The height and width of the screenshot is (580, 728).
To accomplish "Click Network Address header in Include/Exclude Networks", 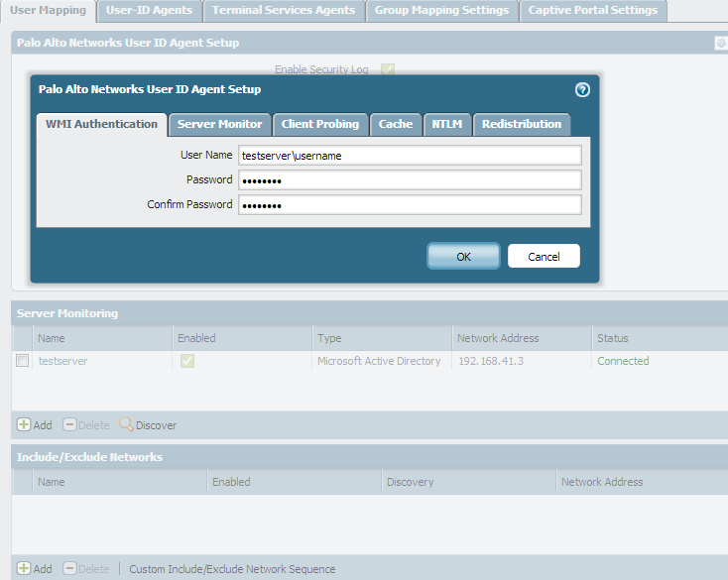I will (x=642, y=482).
